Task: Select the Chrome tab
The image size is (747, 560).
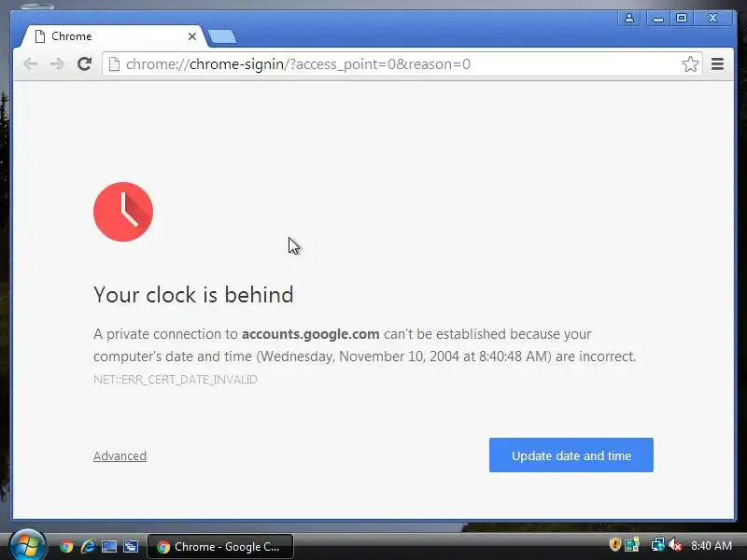Action: coord(113,36)
